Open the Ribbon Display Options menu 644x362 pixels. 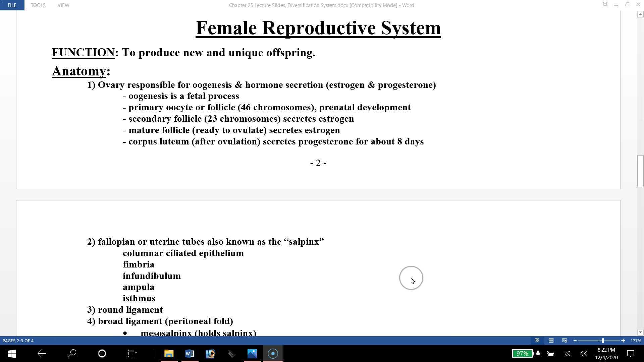(x=605, y=5)
